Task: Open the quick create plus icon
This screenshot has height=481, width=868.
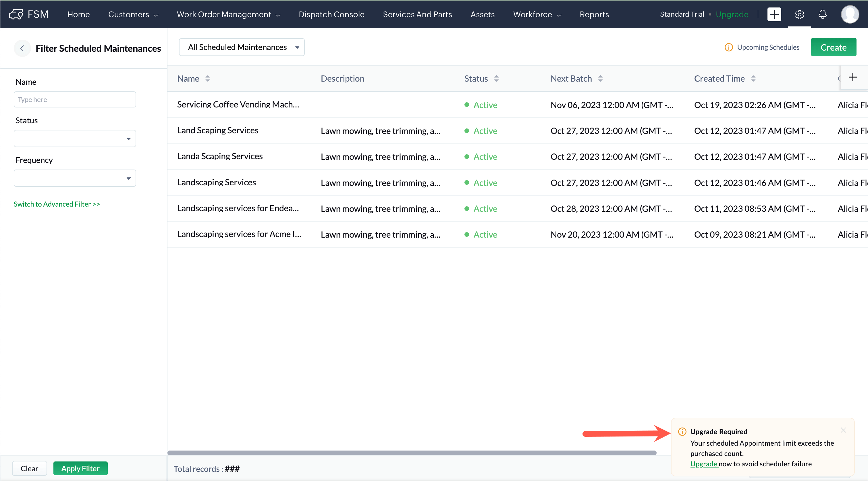Action: pos(774,14)
